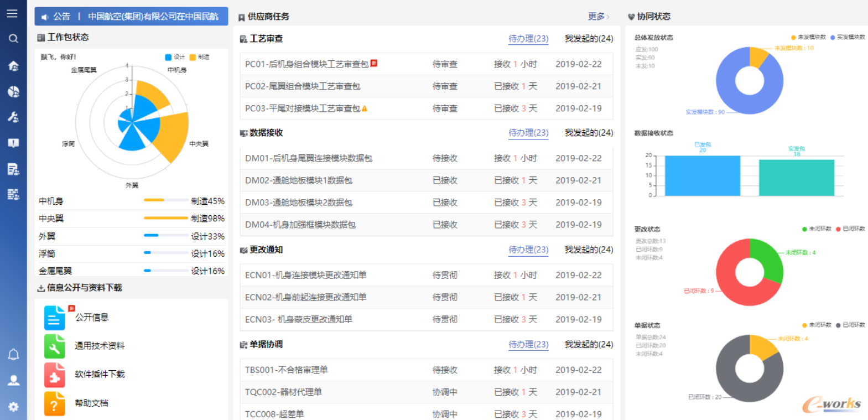The width and height of the screenshot is (868, 420).
Task: Open DM01-后机身尾翼连接模块数据包 entry
Action: [x=309, y=158]
